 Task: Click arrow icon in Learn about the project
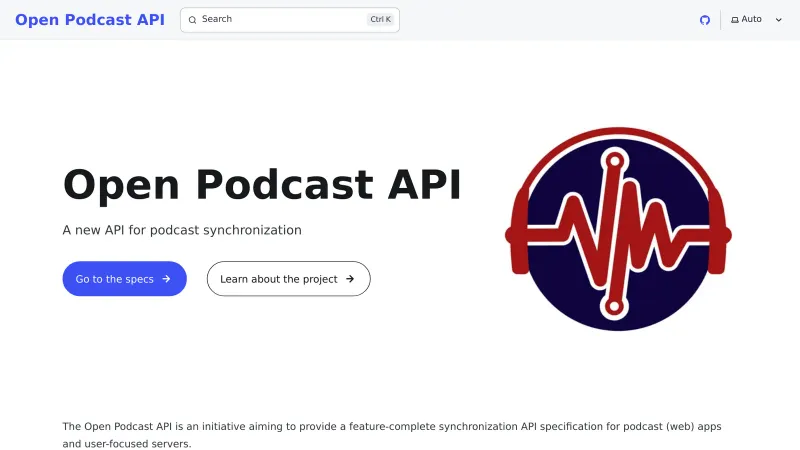point(350,279)
